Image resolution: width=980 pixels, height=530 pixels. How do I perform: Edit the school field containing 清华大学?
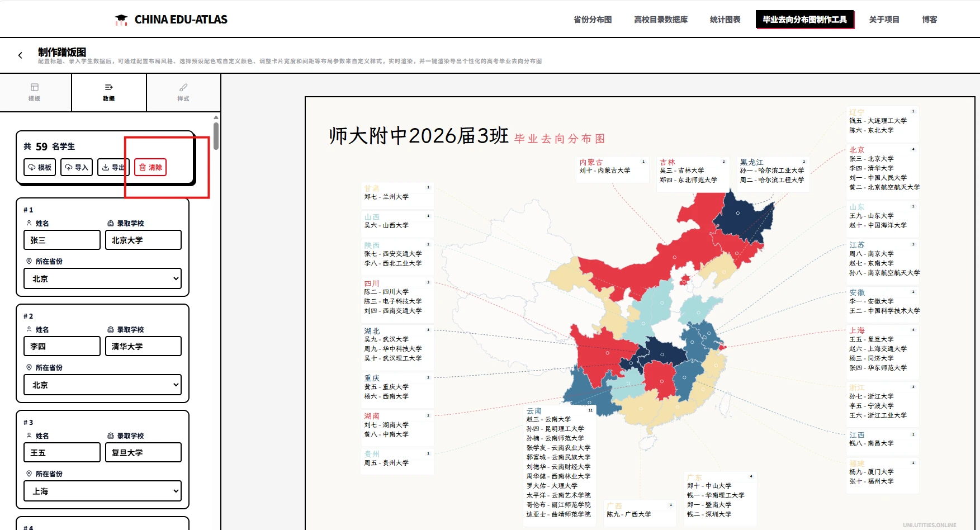tap(143, 346)
